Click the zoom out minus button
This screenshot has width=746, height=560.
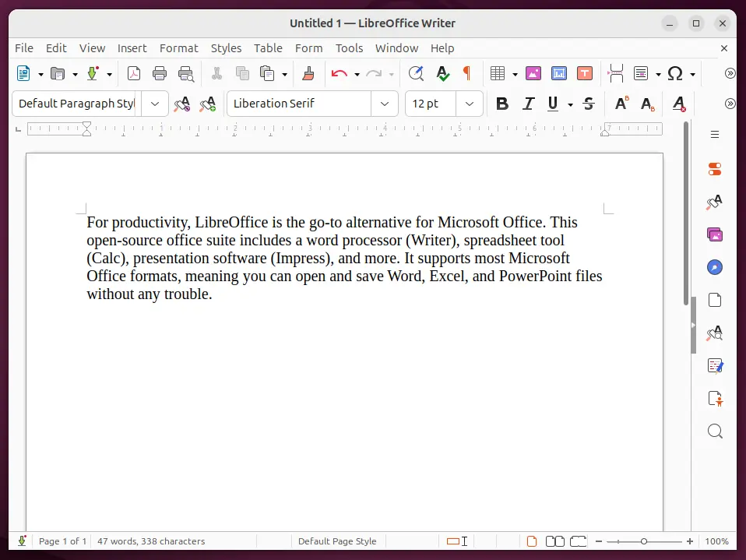click(x=599, y=541)
